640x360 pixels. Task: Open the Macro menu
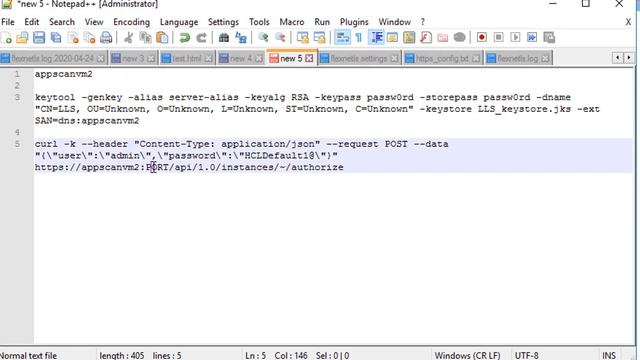[292, 22]
